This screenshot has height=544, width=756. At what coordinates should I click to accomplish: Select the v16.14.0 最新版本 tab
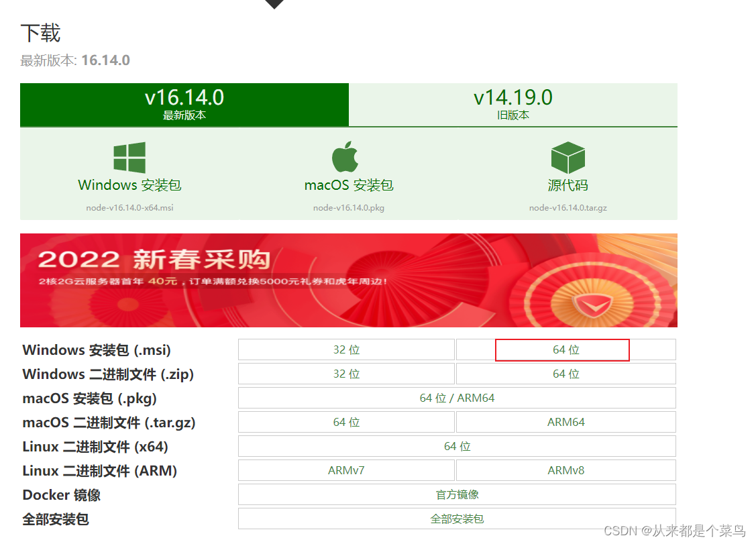[x=184, y=105]
